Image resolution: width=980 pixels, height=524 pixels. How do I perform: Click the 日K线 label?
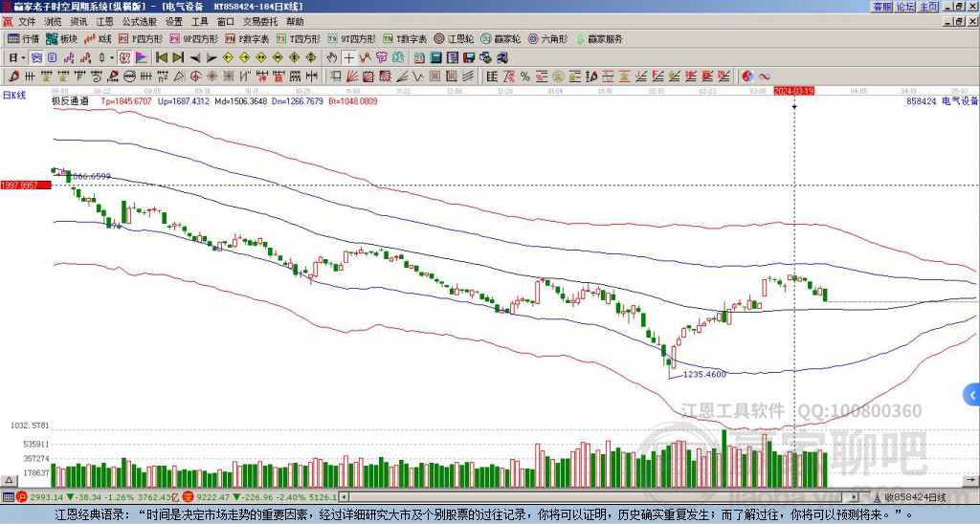click(x=14, y=95)
